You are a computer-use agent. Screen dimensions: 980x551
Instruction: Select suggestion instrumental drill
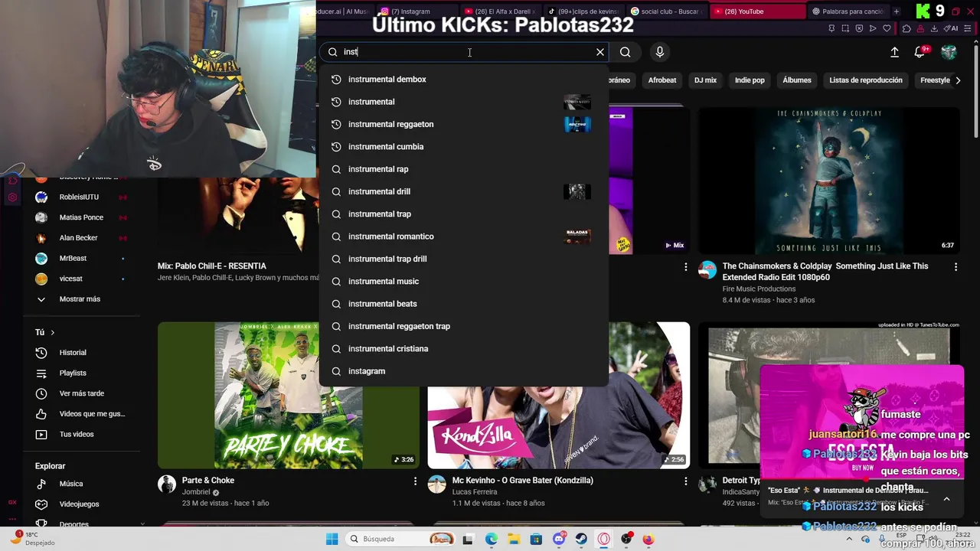[463, 191]
